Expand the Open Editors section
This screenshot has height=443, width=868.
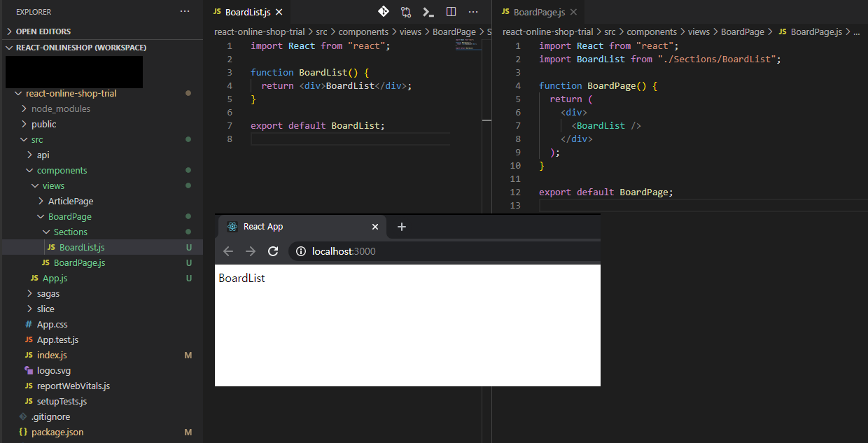coord(101,31)
